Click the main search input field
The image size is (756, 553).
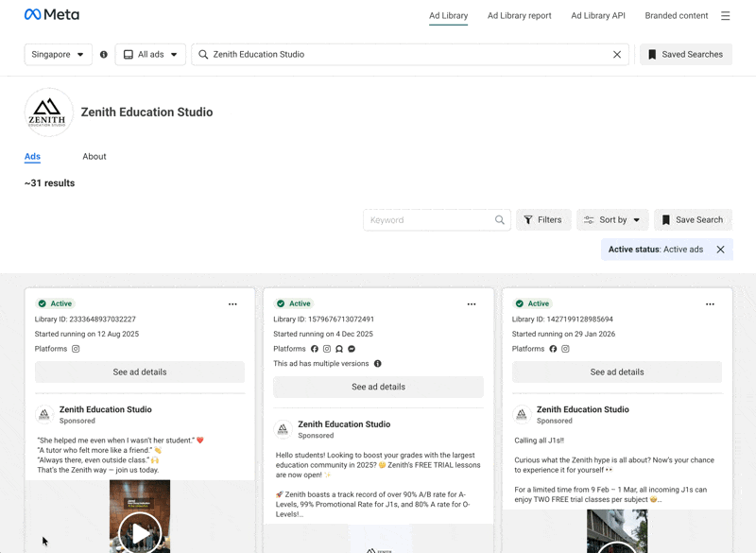pos(410,55)
